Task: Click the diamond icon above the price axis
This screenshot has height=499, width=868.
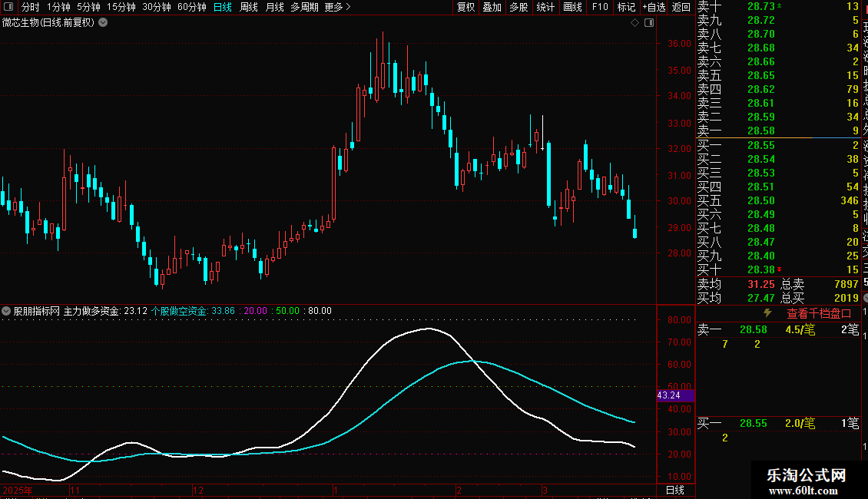Action: tap(634, 23)
